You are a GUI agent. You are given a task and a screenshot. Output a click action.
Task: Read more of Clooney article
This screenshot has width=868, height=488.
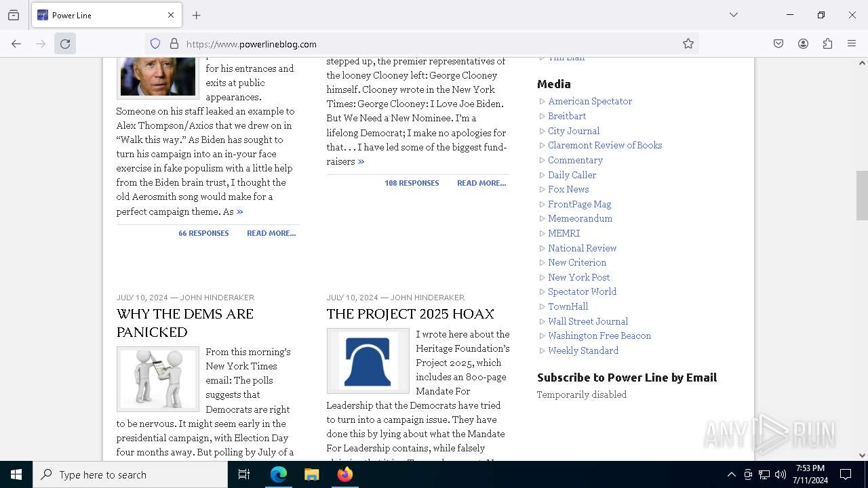481,183
